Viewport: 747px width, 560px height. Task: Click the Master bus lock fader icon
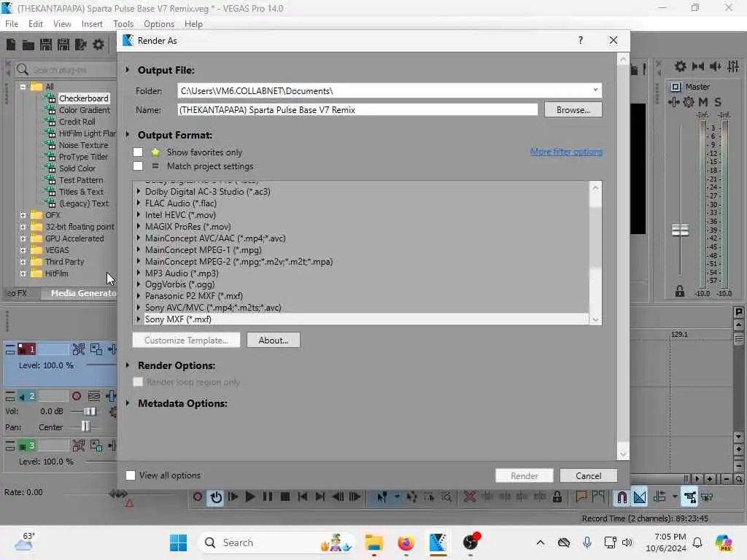click(x=680, y=291)
